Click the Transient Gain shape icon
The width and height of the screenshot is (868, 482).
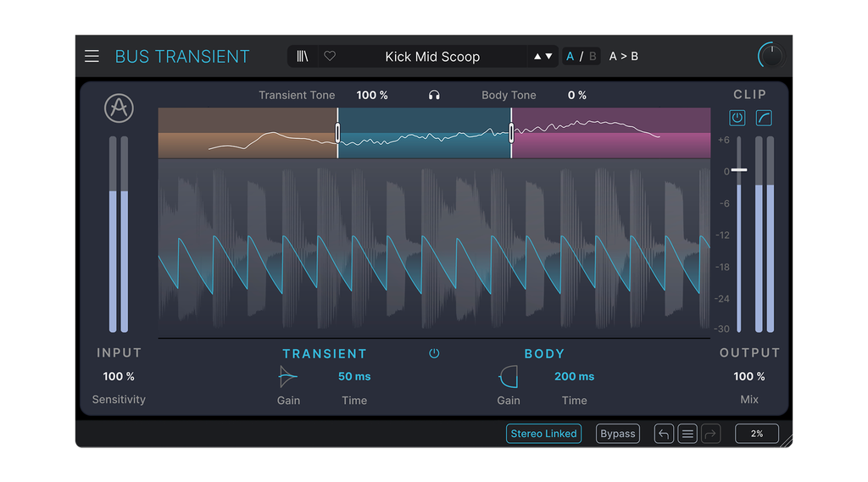coord(288,377)
